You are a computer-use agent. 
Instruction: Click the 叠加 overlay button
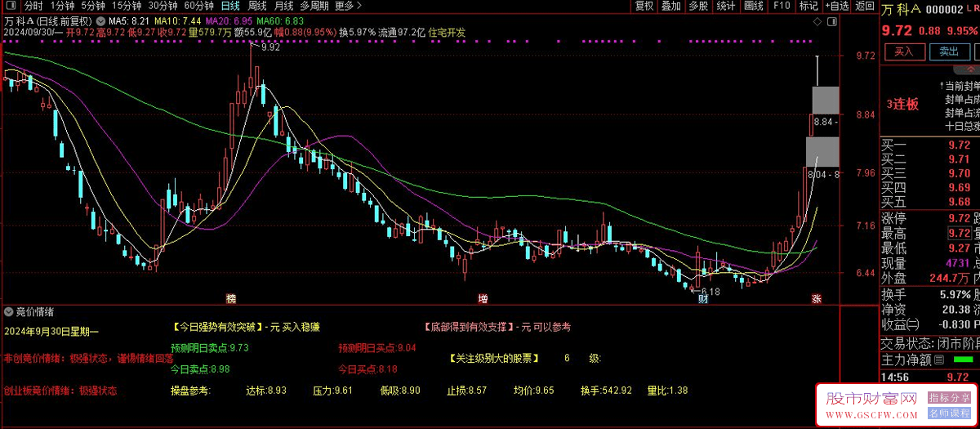(671, 6)
